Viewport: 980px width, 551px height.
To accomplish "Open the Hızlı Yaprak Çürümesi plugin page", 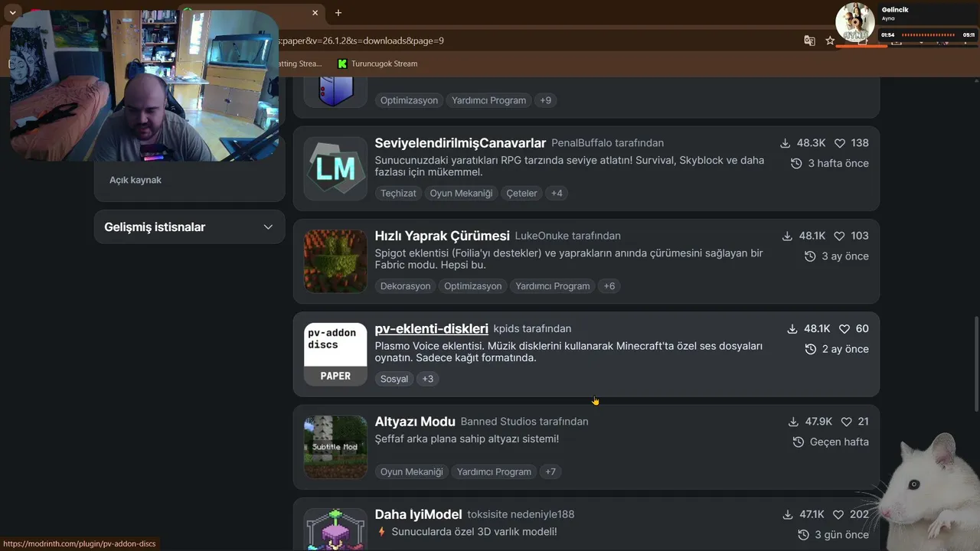I will click(442, 236).
